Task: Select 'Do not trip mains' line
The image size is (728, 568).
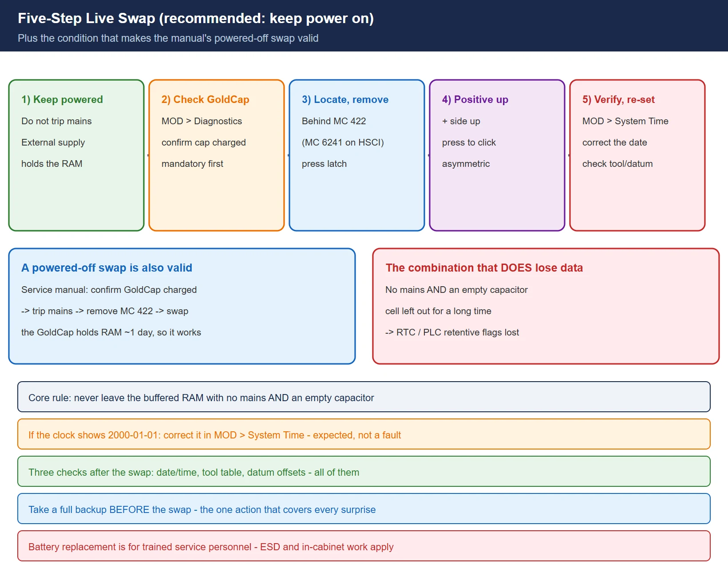Action: tap(56, 121)
